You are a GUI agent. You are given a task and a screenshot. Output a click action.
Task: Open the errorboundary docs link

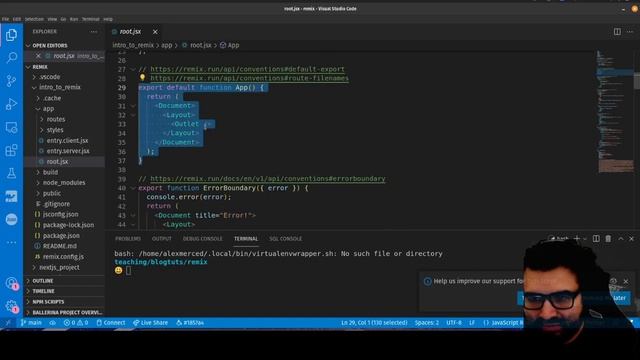click(268, 179)
